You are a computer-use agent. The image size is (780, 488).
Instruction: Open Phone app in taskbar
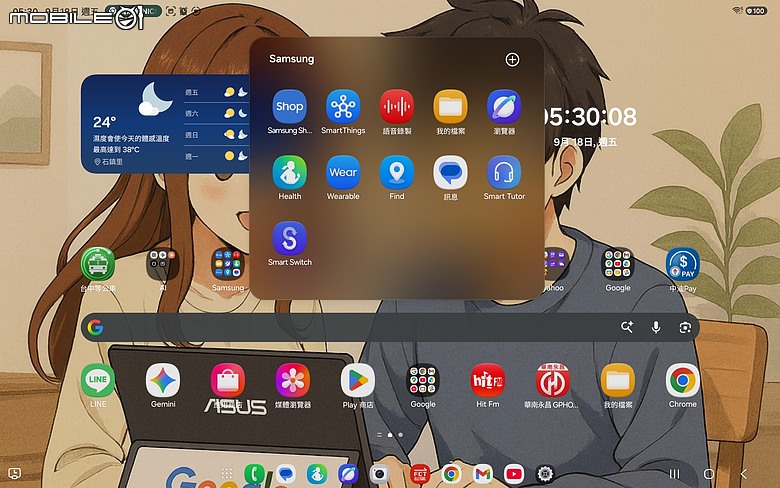point(254,474)
